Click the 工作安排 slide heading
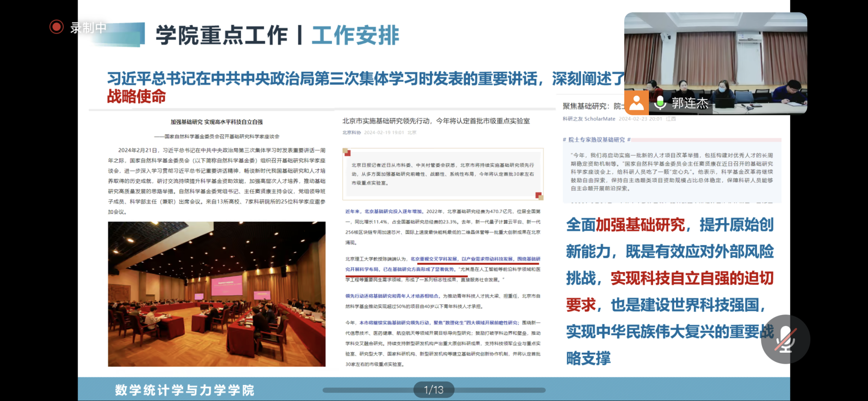The width and height of the screenshot is (868, 401). point(355,35)
